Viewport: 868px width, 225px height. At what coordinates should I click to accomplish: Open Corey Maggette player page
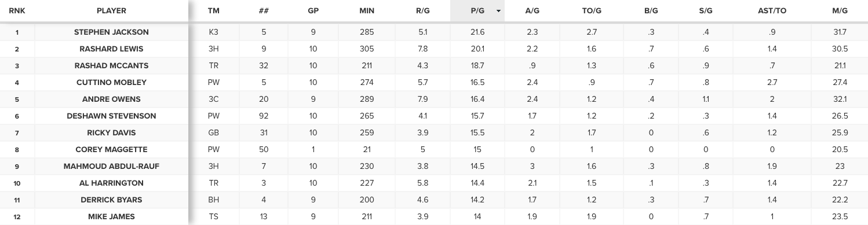pos(112,150)
